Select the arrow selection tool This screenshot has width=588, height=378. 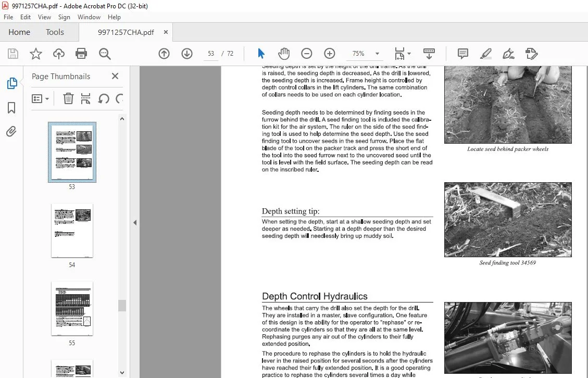(261, 54)
